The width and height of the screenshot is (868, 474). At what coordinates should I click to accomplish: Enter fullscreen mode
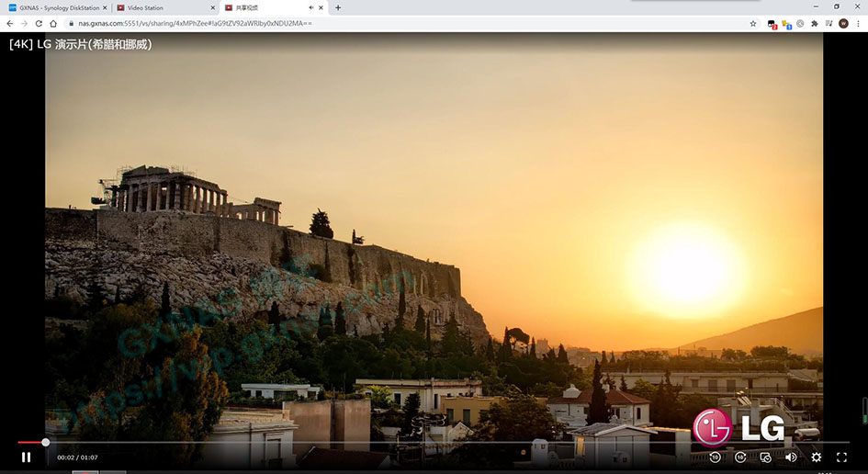[x=841, y=457]
